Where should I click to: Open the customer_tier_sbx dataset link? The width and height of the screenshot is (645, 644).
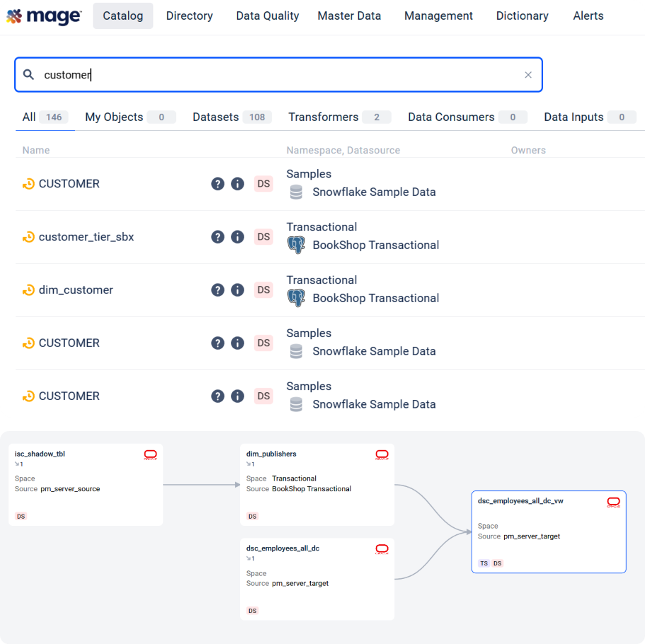tap(86, 237)
